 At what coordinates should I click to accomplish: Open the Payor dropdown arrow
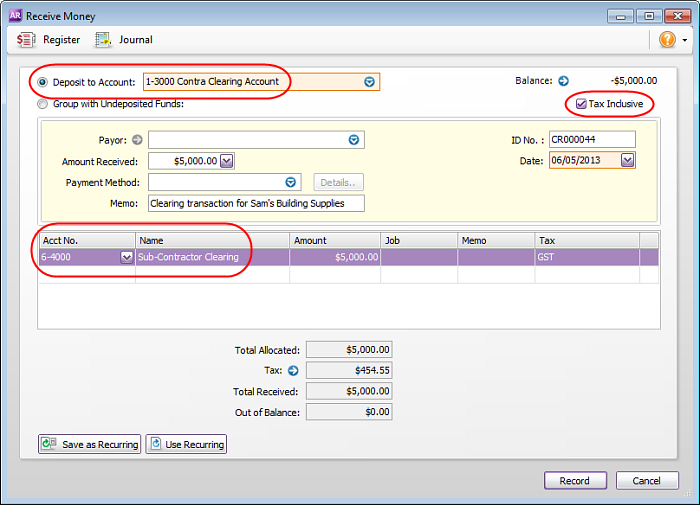click(354, 140)
